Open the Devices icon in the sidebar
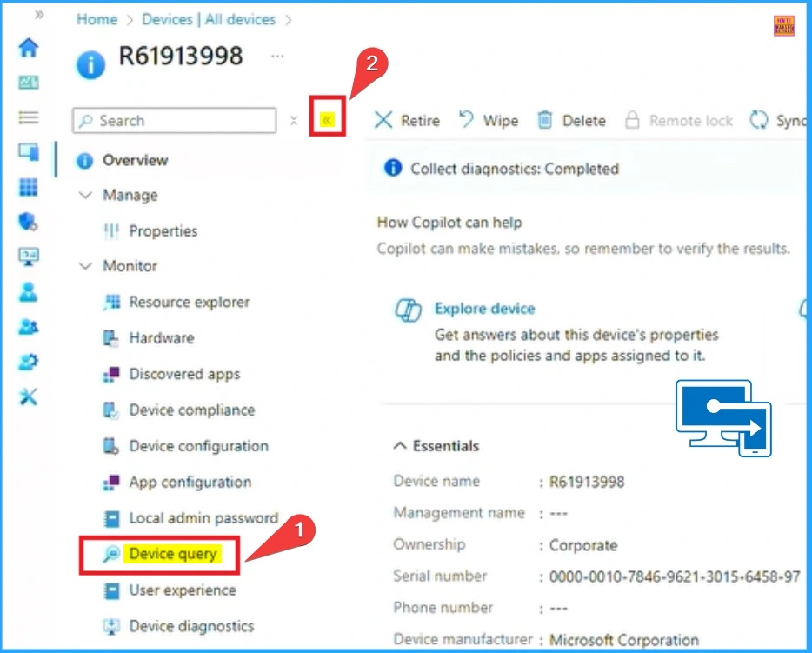812x653 pixels. pyautogui.click(x=29, y=152)
